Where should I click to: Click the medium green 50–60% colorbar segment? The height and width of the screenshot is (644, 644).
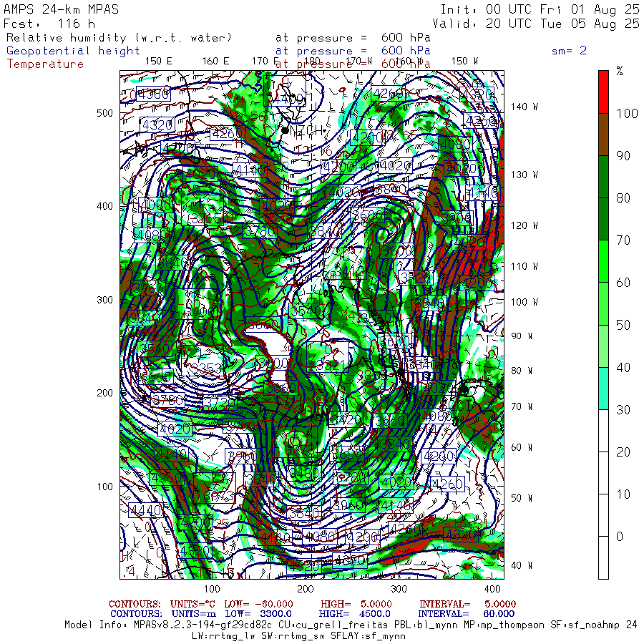[x=603, y=303]
